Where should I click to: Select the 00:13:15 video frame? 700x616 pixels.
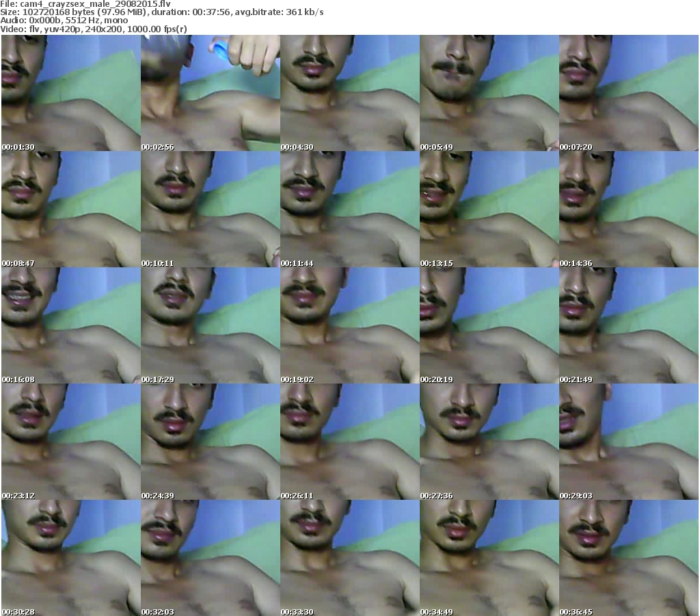[x=489, y=209]
